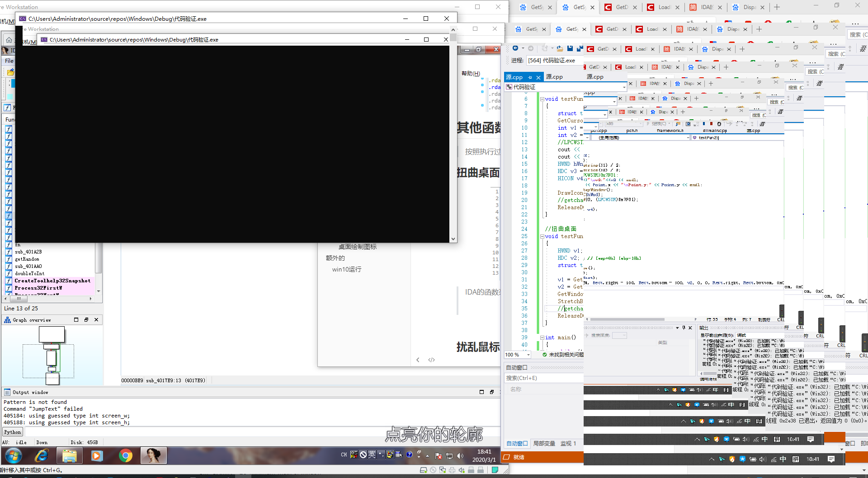This screenshot has height=478, width=868.
Task: Open the IDA File menu
Action: tap(9, 61)
